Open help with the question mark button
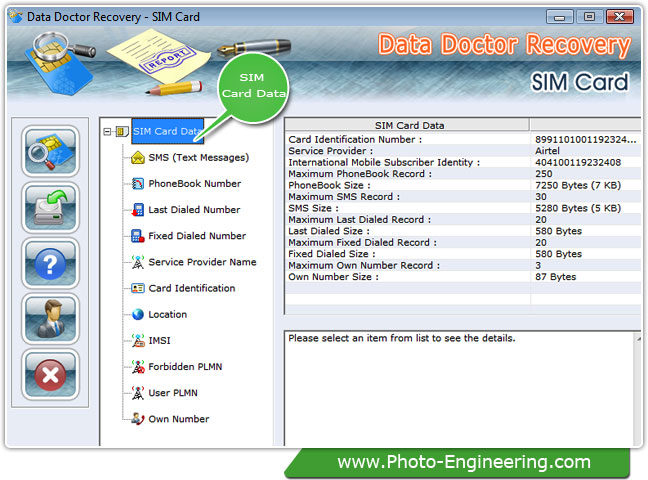The height and width of the screenshot is (480, 648). tap(50, 263)
